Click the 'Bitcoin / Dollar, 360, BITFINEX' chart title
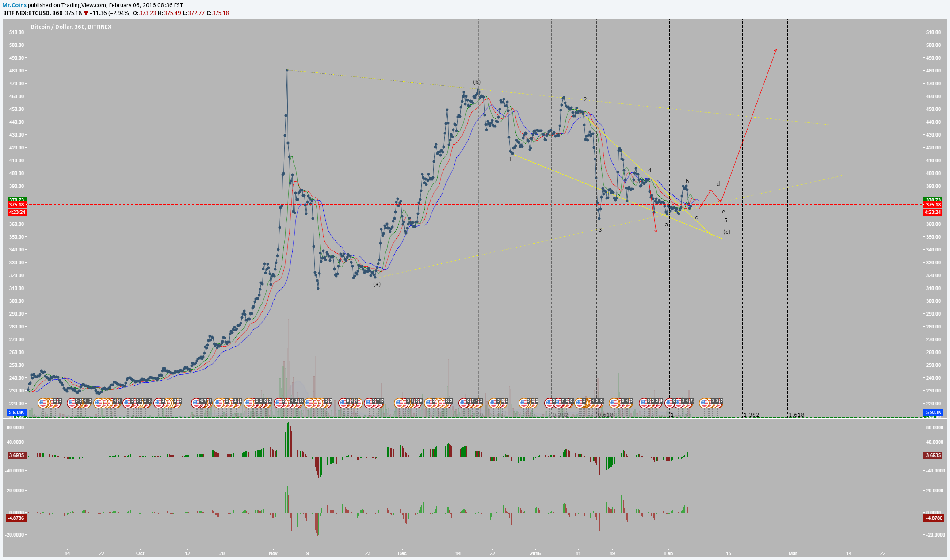Screen dimensions: 950x560 pyautogui.click(x=71, y=27)
